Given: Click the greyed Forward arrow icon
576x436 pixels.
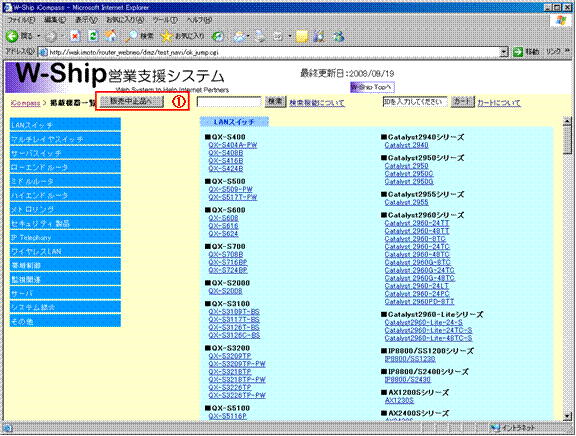Looking at the screenshot, I should point(51,36).
